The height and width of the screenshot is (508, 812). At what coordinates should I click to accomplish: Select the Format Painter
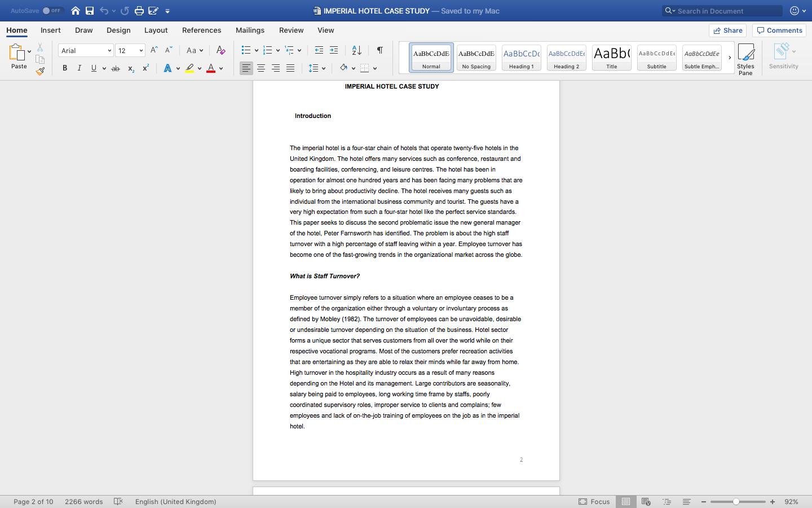[x=40, y=71]
